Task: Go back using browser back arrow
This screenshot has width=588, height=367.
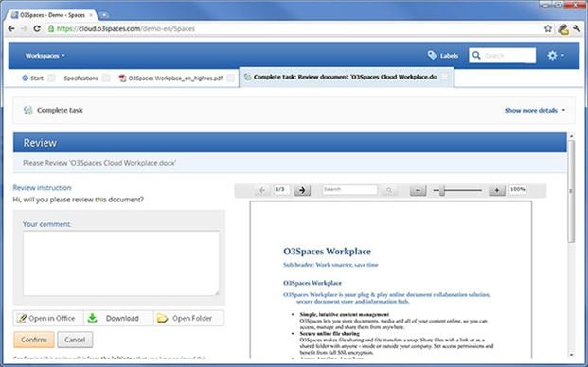Action: [11, 28]
